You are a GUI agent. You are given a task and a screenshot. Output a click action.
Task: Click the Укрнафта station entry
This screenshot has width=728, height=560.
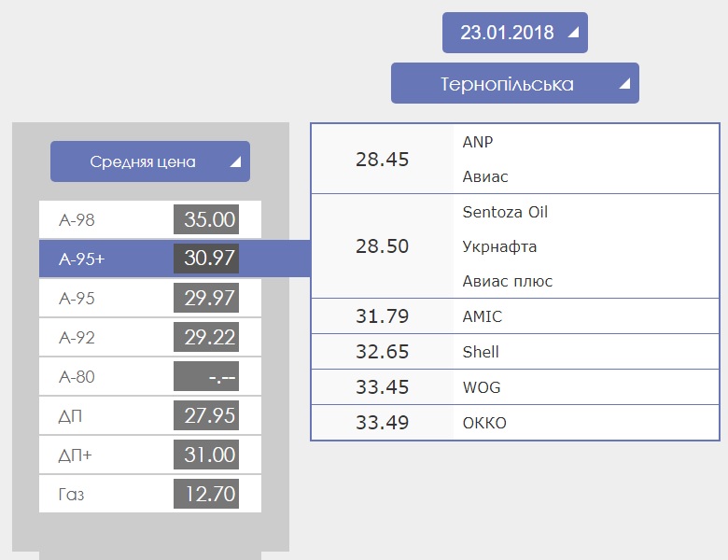pyautogui.click(x=499, y=246)
